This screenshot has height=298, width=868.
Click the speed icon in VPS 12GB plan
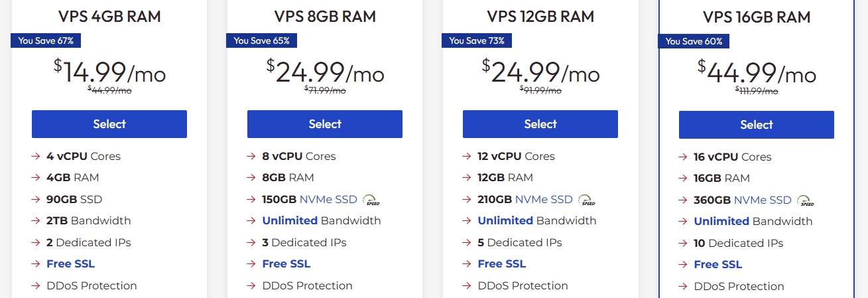point(587,200)
